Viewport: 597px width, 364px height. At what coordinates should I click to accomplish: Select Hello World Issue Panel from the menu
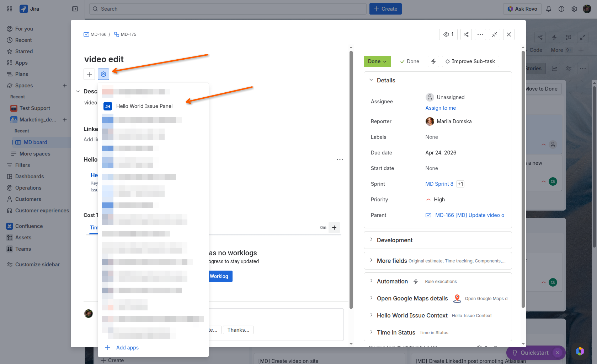153,106
